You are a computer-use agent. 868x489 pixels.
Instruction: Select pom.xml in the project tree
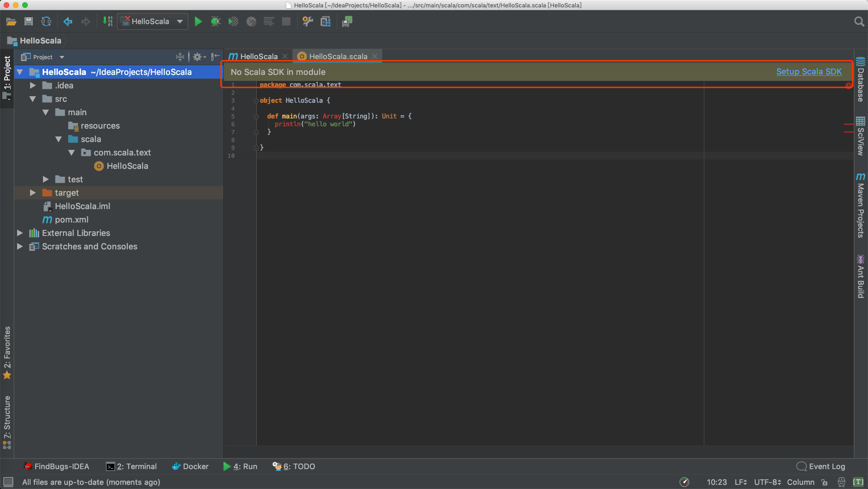coord(71,220)
